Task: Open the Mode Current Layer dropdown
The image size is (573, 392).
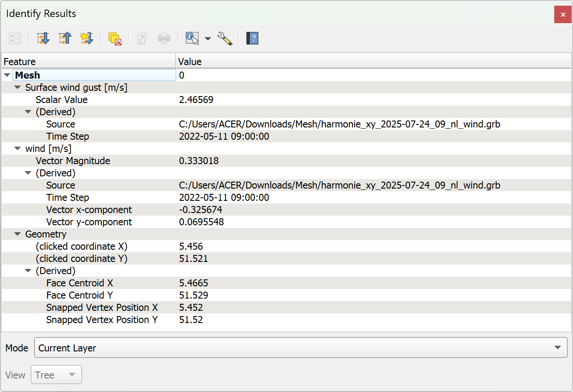Action: [300, 348]
